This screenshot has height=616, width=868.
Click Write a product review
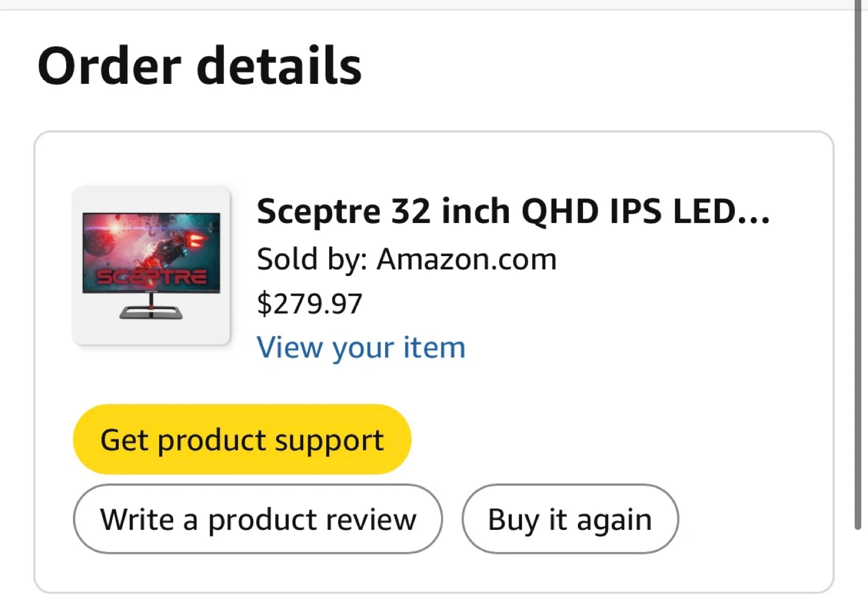tap(258, 519)
